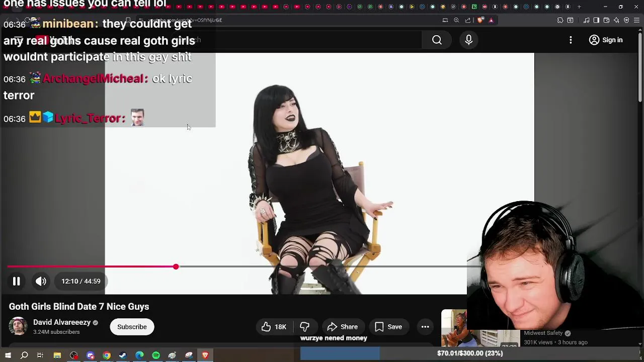The width and height of the screenshot is (644, 362).
Task: Click the Sign in button
Action: (x=606, y=40)
